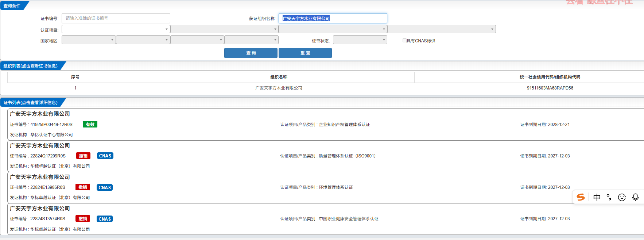644x240 pixels.
Task: Click the 证书编号 input field
Action: click(116, 18)
